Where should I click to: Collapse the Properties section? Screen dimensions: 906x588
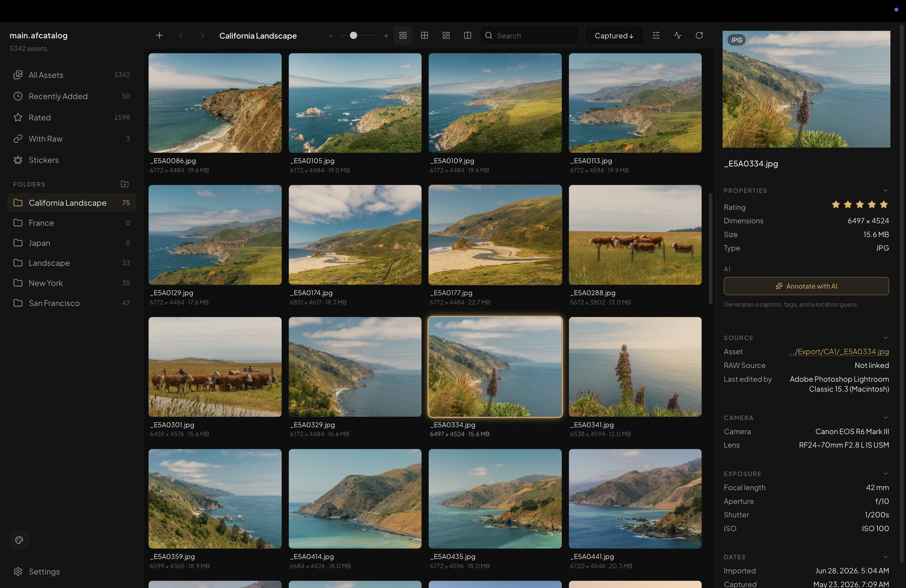885,190
